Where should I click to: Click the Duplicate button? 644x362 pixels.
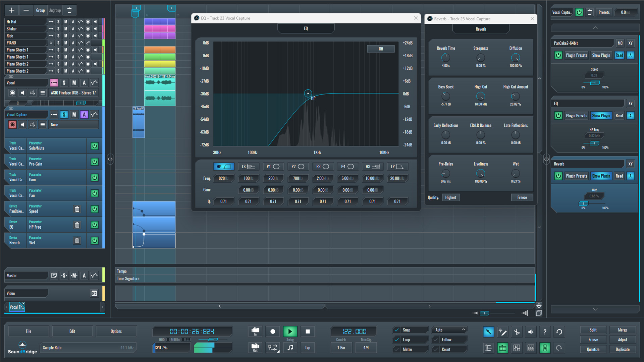click(623, 349)
